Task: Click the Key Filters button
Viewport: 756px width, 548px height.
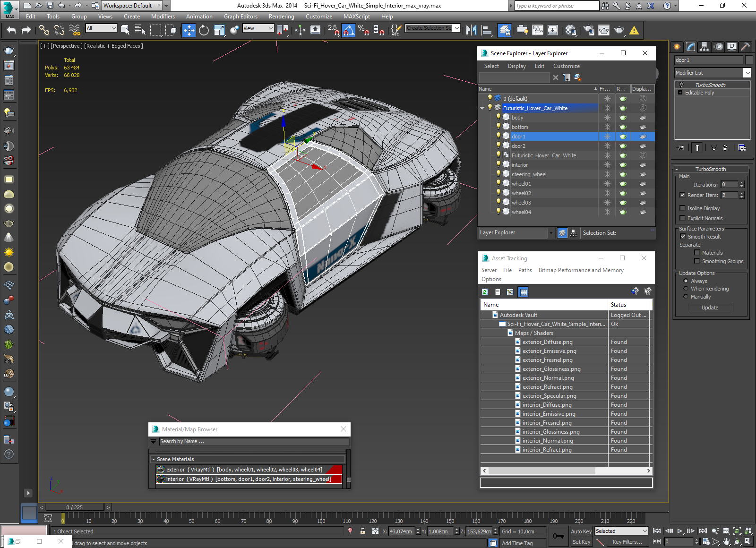Action: point(627,542)
